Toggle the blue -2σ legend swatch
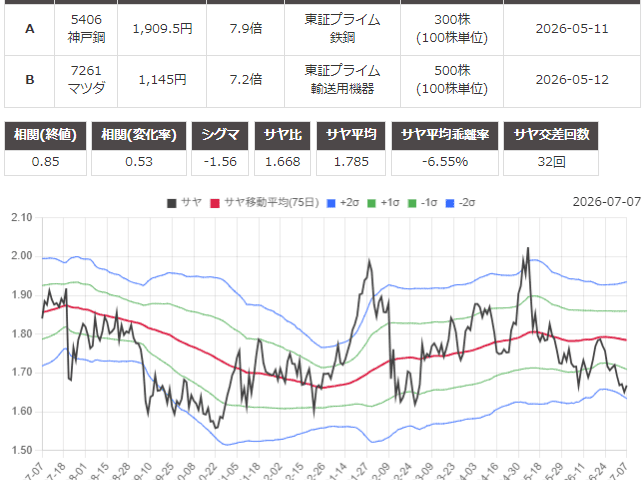643x480 pixels. 450,203
